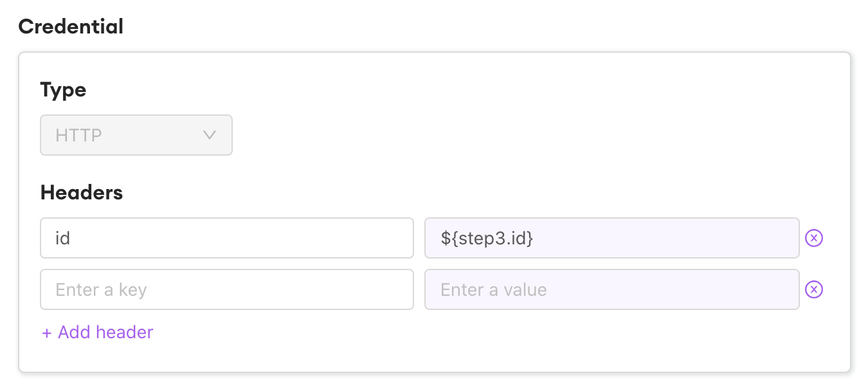Click the chevron in the Type selector
The image size is (868, 391).
point(209,135)
